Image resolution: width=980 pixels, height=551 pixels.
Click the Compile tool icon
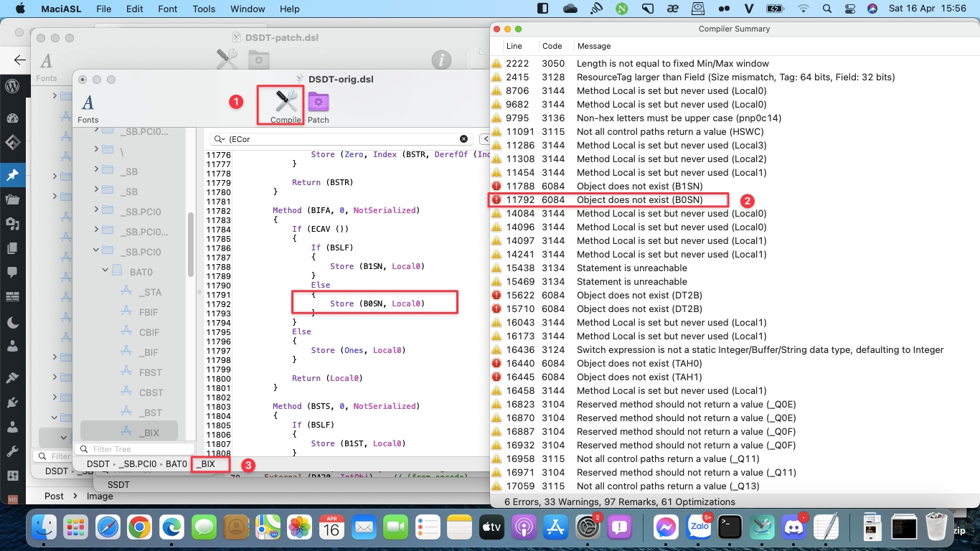coord(286,101)
